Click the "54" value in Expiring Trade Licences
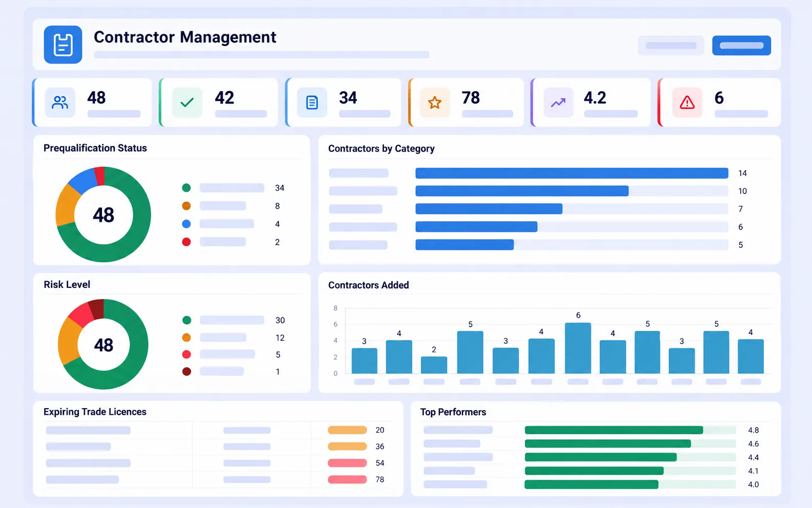 click(x=380, y=463)
